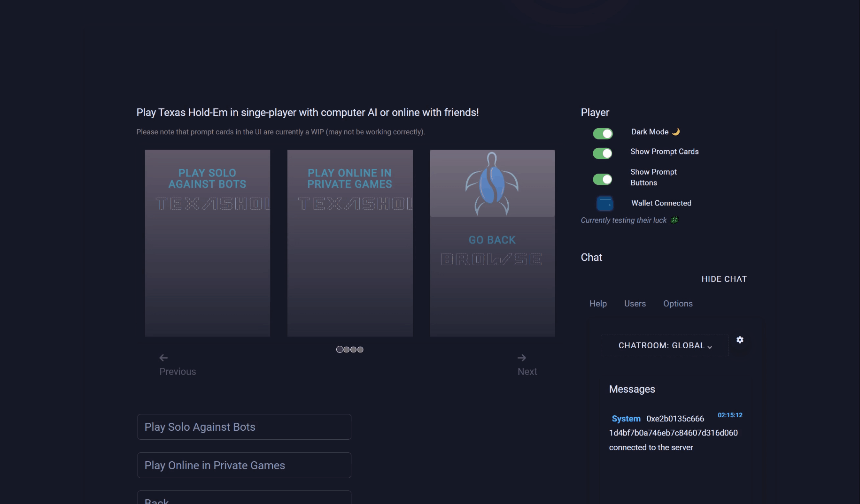Viewport: 860px width, 504px height.
Task: Select the first carousel pagination dot
Action: pos(340,350)
